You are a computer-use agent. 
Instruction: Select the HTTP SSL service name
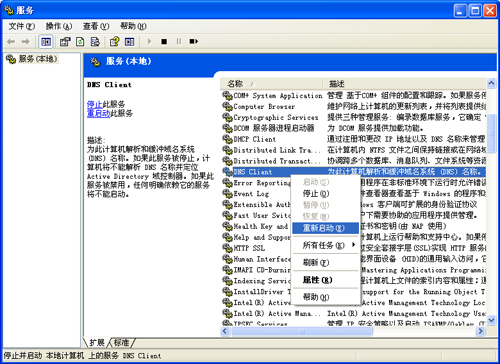pos(249,248)
